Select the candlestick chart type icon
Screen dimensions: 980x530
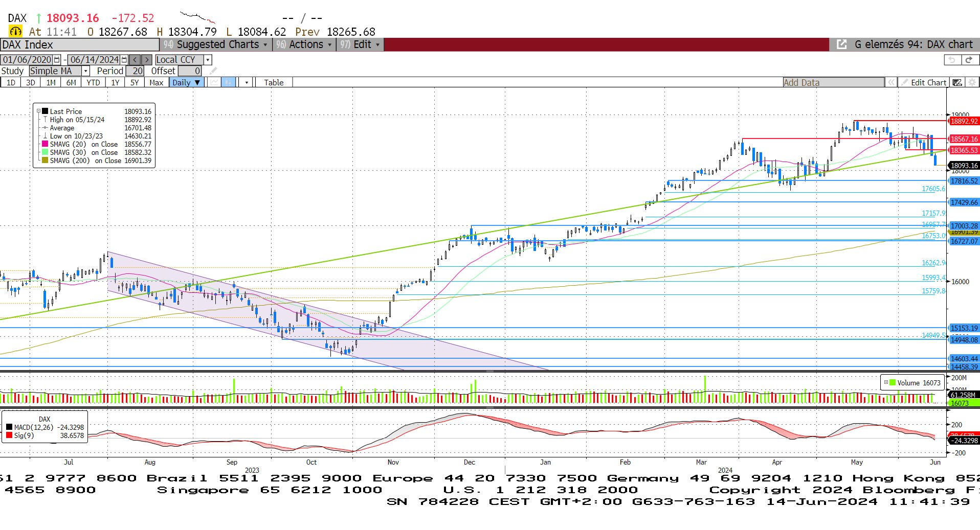pyautogui.click(x=229, y=82)
